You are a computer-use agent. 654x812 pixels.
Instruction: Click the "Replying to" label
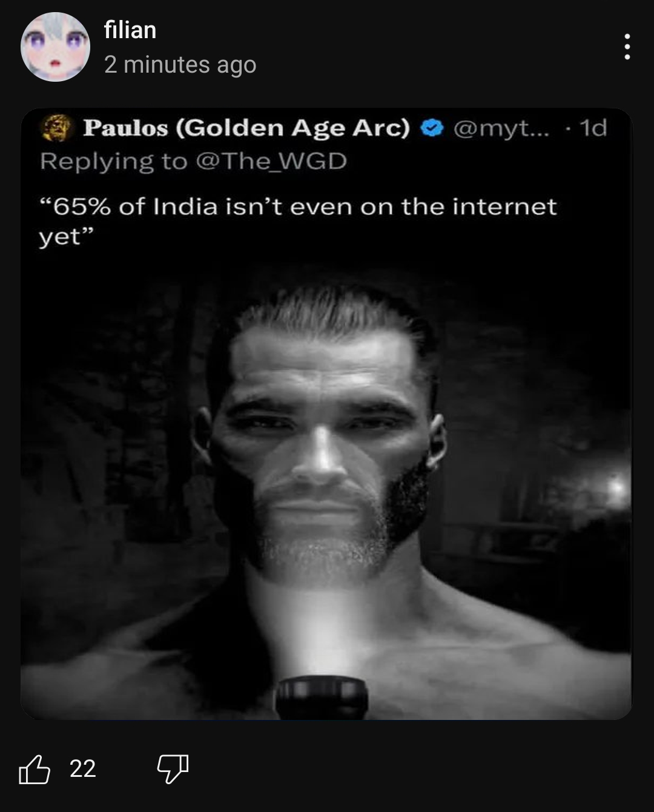(114, 162)
